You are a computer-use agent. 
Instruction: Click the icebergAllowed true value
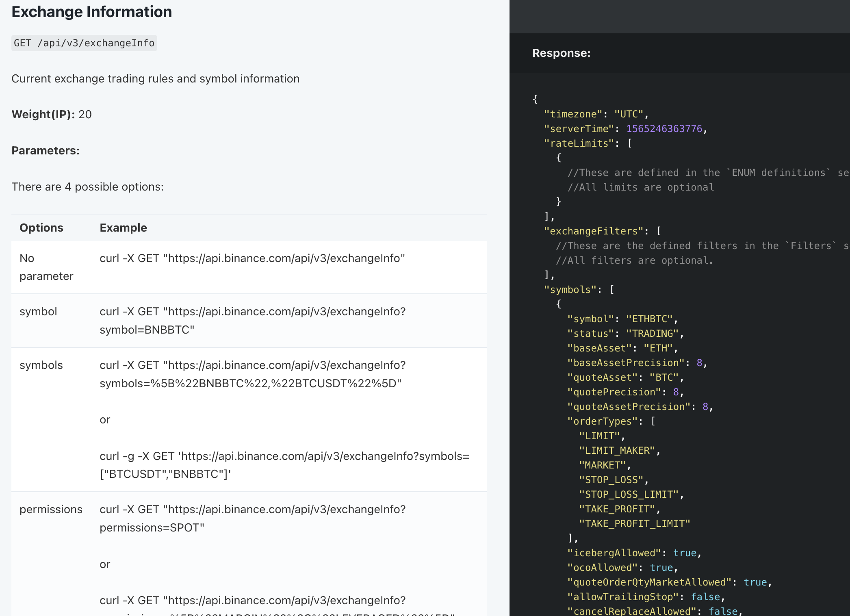[x=685, y=553]
